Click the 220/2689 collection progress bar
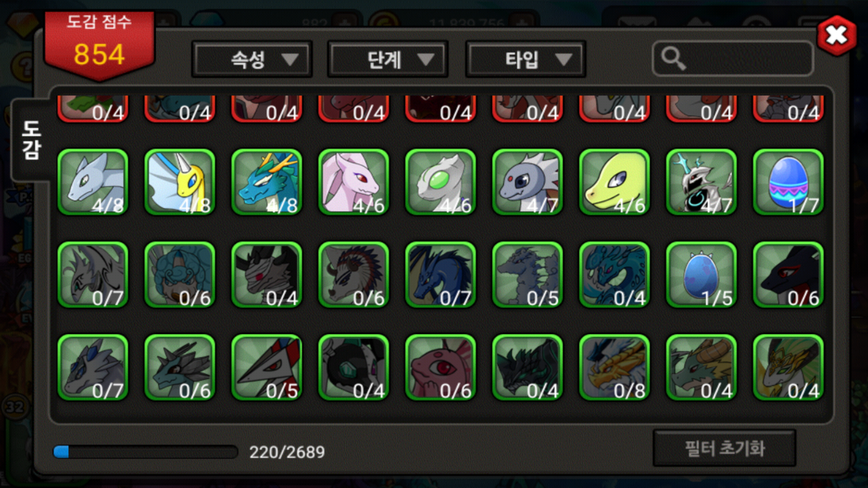Screen dimensions: 868x488 click(x=145, y=452)
